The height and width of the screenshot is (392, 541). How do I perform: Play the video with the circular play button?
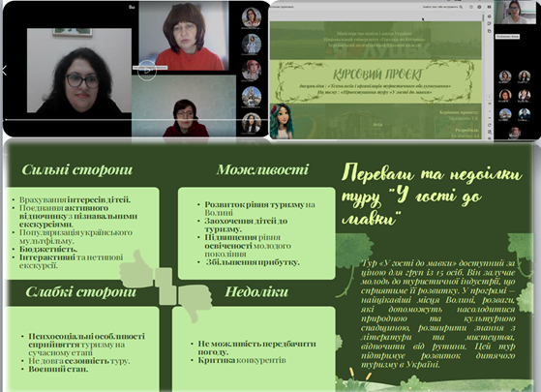pyautogui.click(x=147, y=70)
